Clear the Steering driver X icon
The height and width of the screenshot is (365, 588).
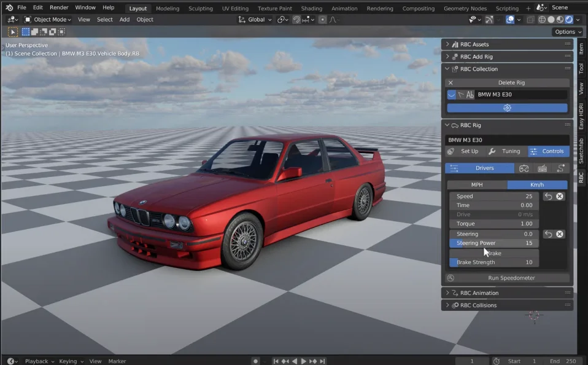pyautogui.click(x=560, y=234)
